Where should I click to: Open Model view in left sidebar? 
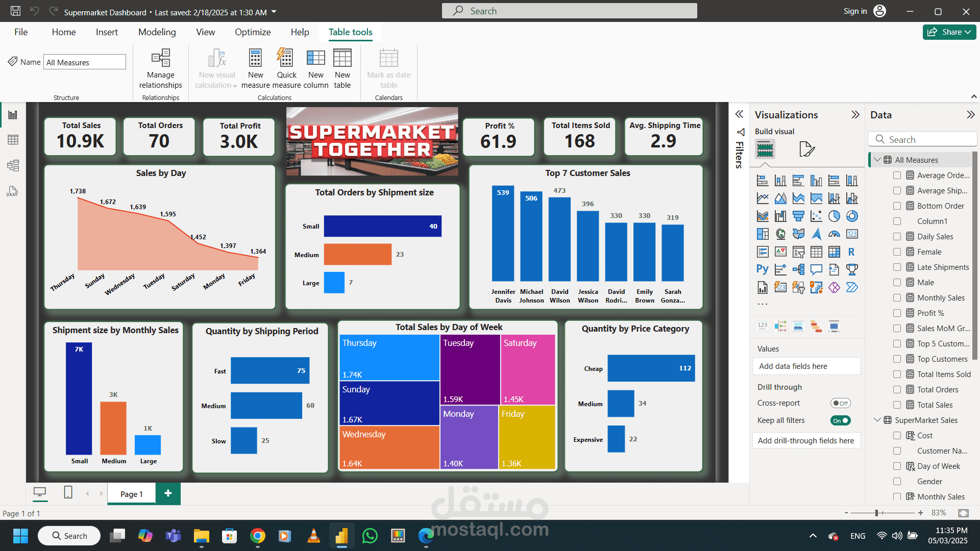pos(13,165)
